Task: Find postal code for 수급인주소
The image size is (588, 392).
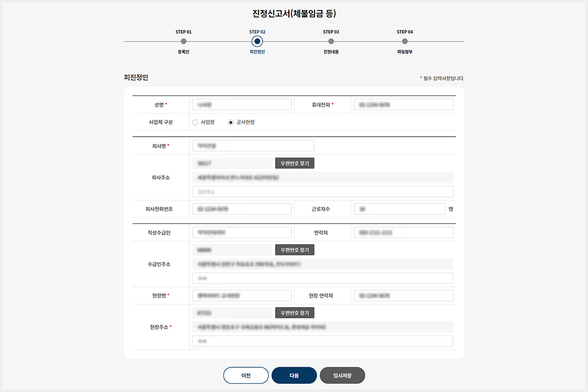Action: (x=295, y=250)
